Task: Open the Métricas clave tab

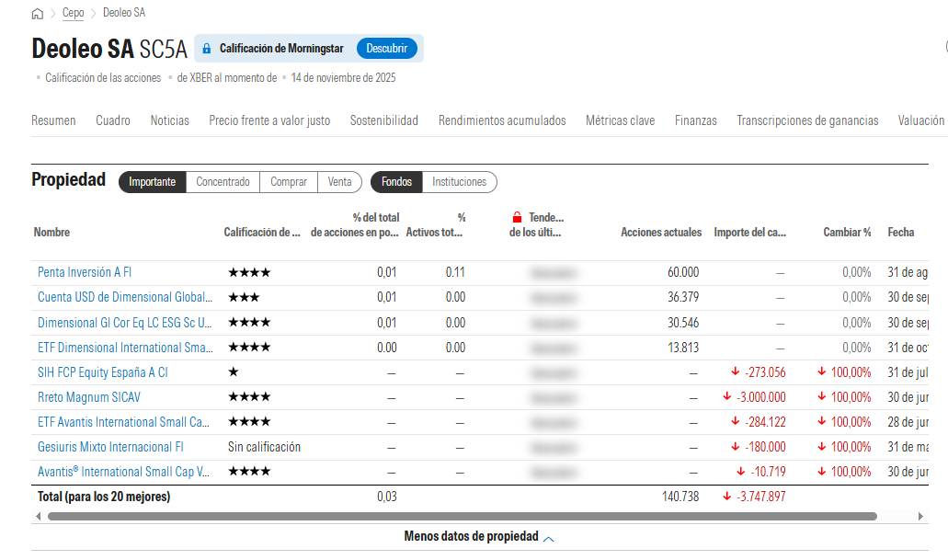Action: pos(621,120)
